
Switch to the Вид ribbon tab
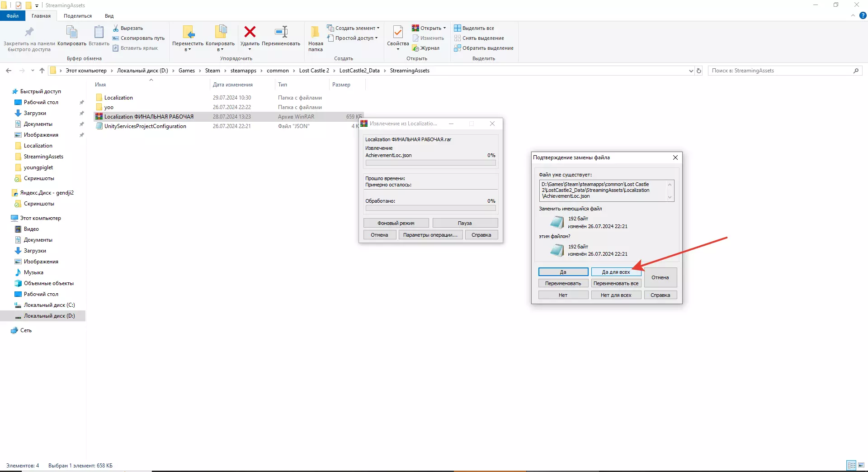109,16
